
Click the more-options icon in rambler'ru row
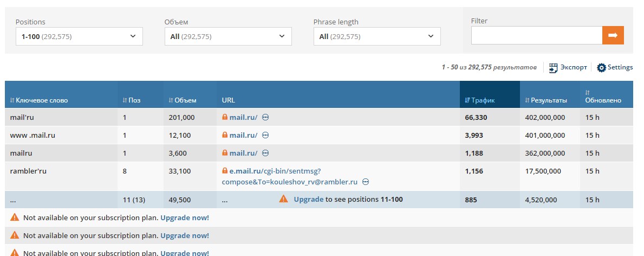click(x=366, y=182)
